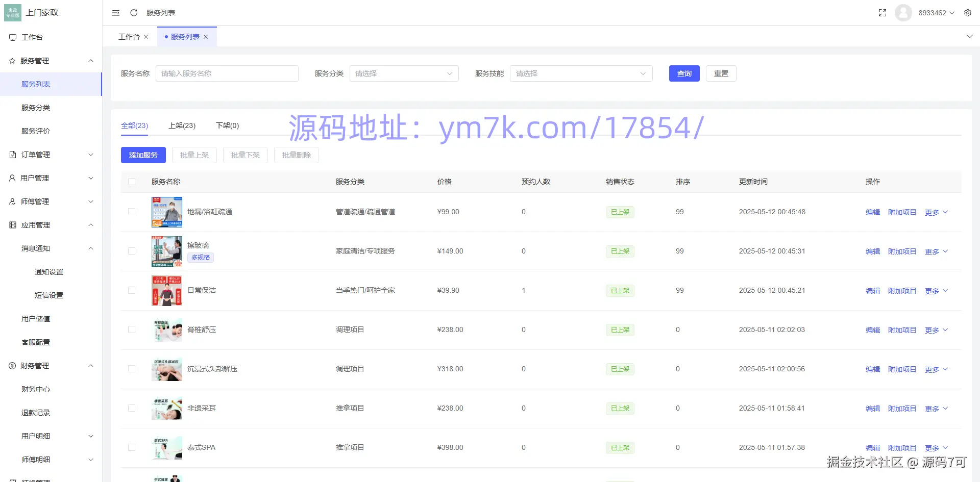Click the refresh page icon

(134, 13)
